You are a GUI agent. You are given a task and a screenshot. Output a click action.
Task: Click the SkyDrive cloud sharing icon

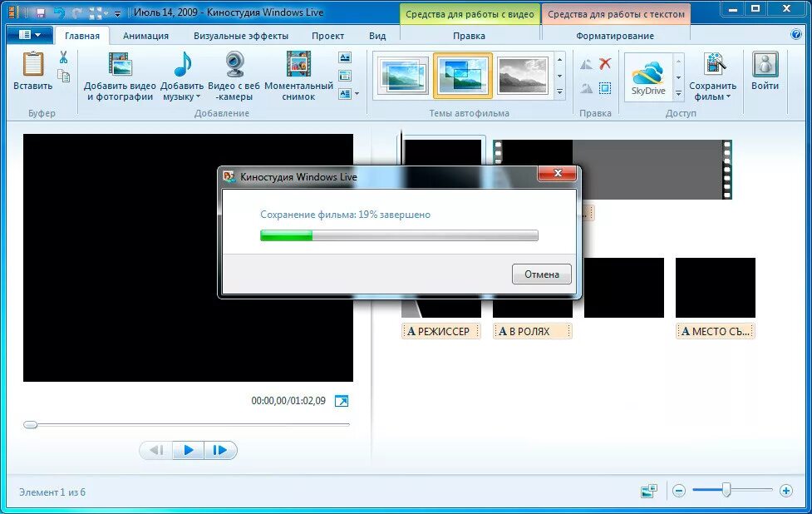coord(647,77)
